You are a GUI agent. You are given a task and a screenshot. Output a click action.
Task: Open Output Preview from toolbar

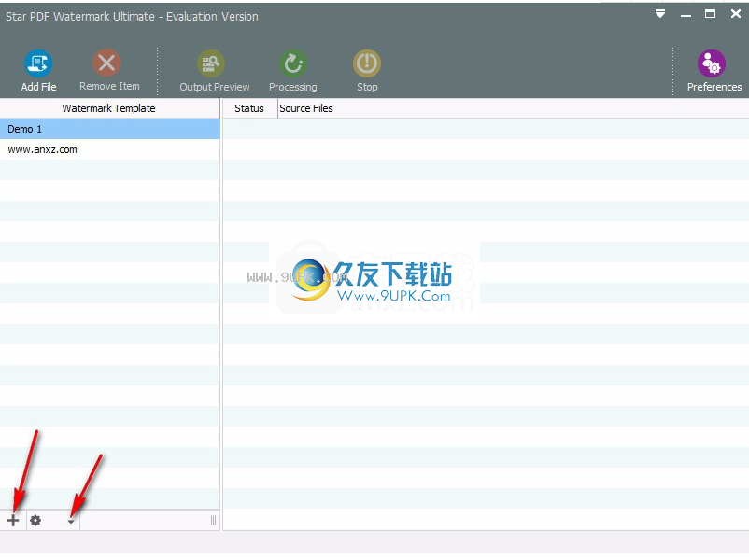tap(211, 63)
